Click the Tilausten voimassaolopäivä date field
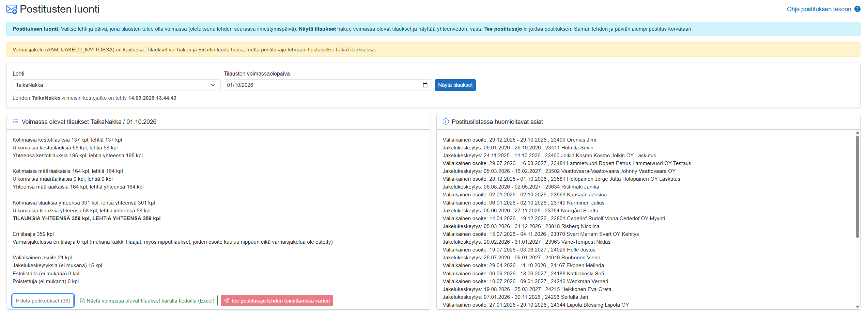The height and width of the screenshot is (325, 868). pyautogui.click(x=328, y=85)
